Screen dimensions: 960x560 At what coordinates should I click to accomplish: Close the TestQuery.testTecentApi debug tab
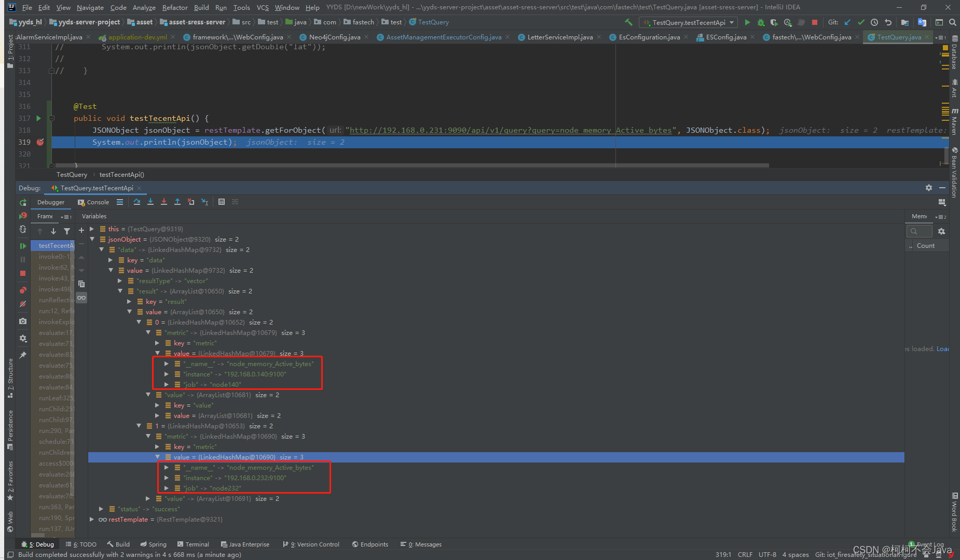(x=140, y=188)
